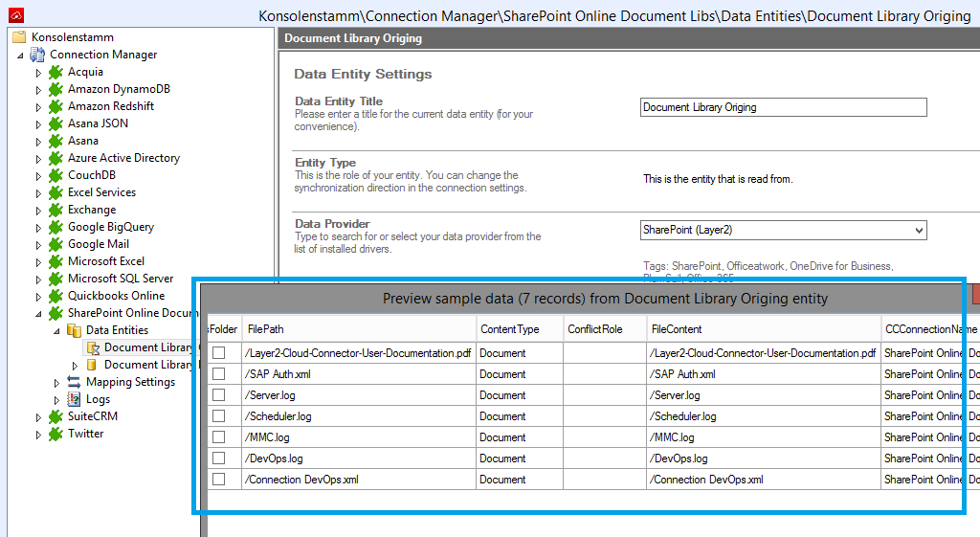Expand the SuiteCRM tree node

point(38,416)
